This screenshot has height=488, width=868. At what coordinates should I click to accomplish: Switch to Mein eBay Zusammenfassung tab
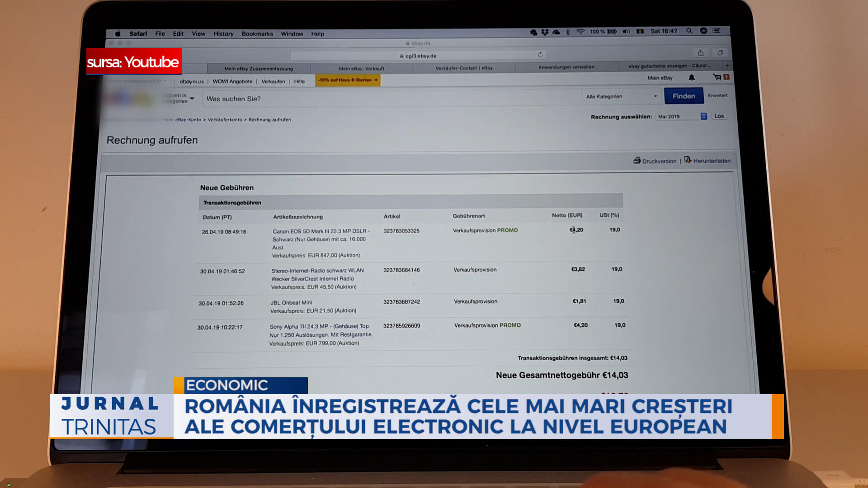(259, 69)
